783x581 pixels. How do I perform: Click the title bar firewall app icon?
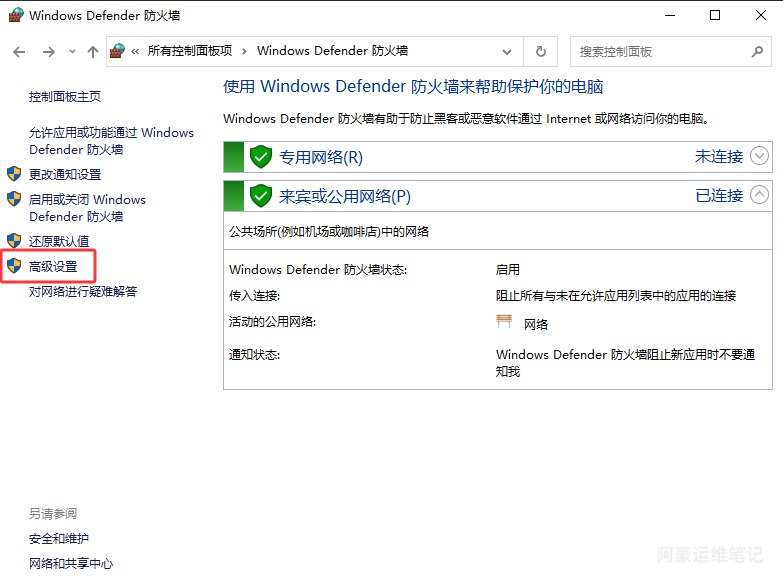pos(15,15)
